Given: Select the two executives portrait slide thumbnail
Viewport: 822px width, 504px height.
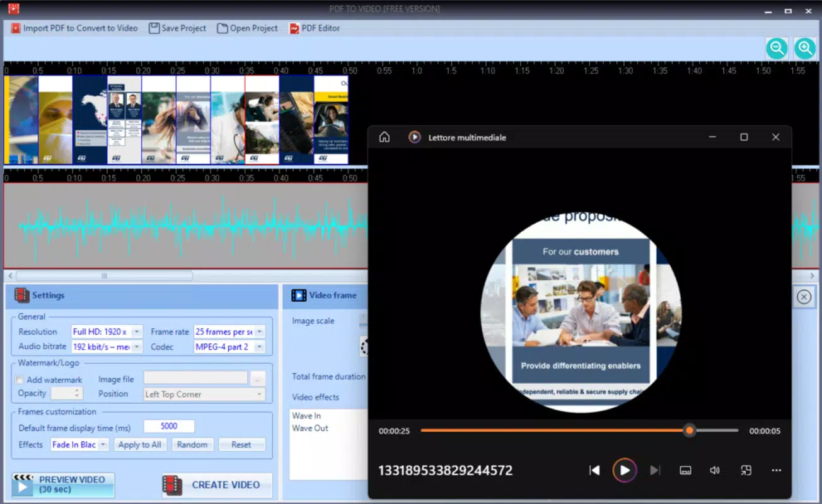Looking at the screenshot, I should click(124, 120).
